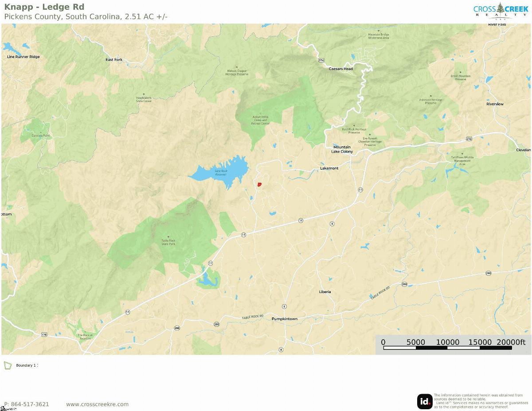Click the Knapp - Ledge Rd title
The width and height of the screenshot is (532, 411).
pos(44,7)
